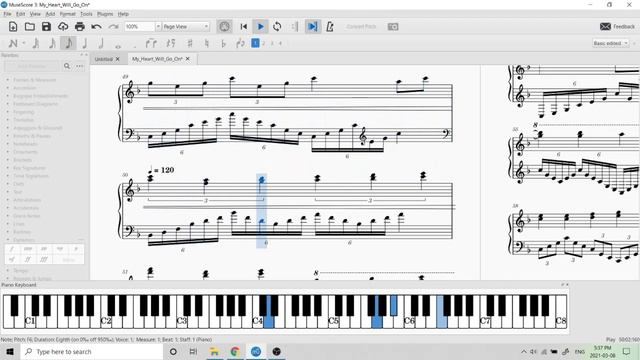The width and height of the screenshot is (640, 360).
Task: Select the quarter note duration
Action: (84, 43)
